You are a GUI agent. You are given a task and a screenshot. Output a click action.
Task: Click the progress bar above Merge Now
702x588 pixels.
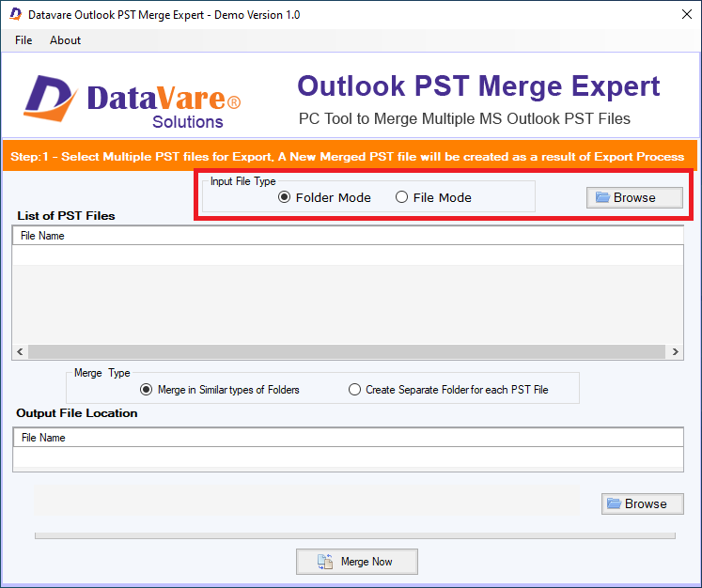355,535
